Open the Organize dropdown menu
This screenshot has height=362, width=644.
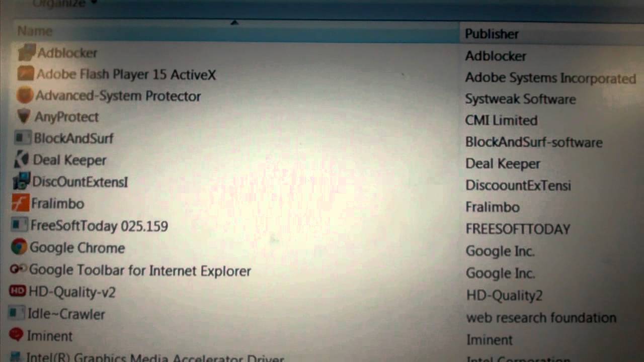click(64, 4)
